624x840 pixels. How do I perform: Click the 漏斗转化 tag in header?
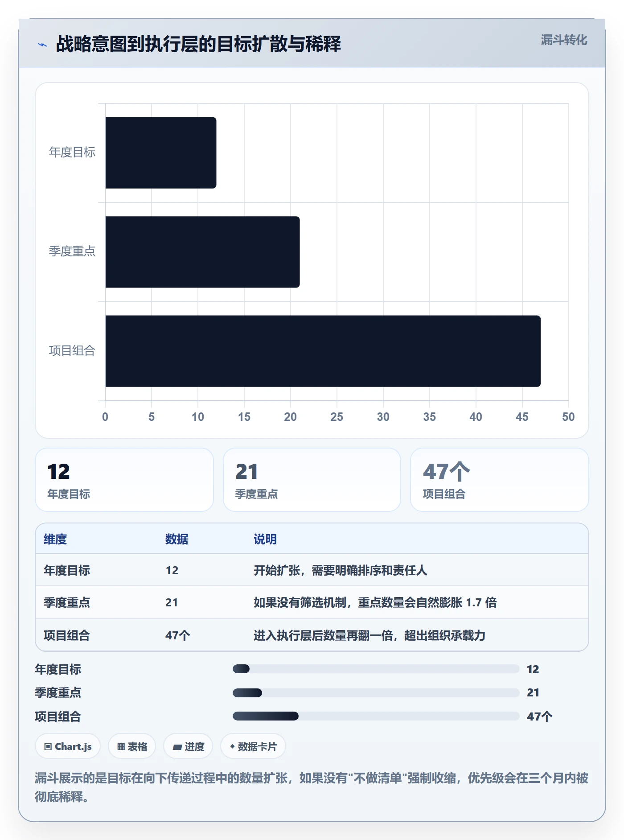tap(564, 40)
